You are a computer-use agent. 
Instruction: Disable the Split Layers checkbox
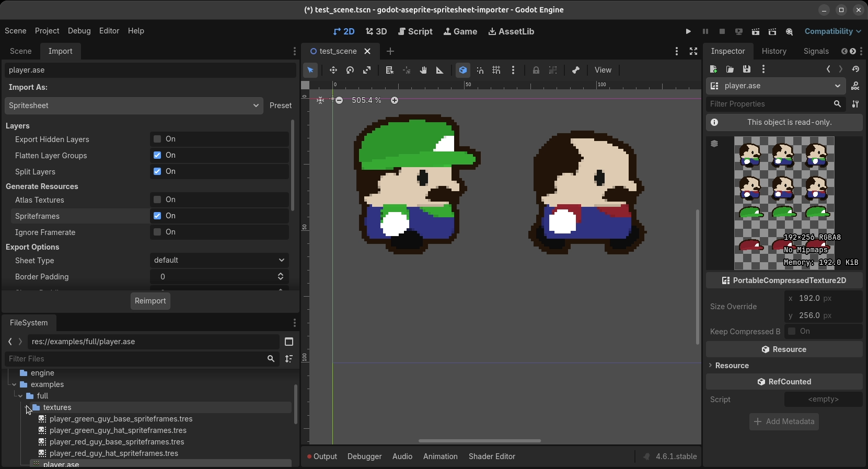click(157, 171)
